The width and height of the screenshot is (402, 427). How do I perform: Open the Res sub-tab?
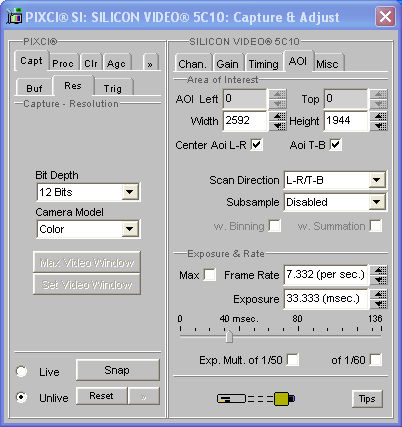(x=73, y=86)
